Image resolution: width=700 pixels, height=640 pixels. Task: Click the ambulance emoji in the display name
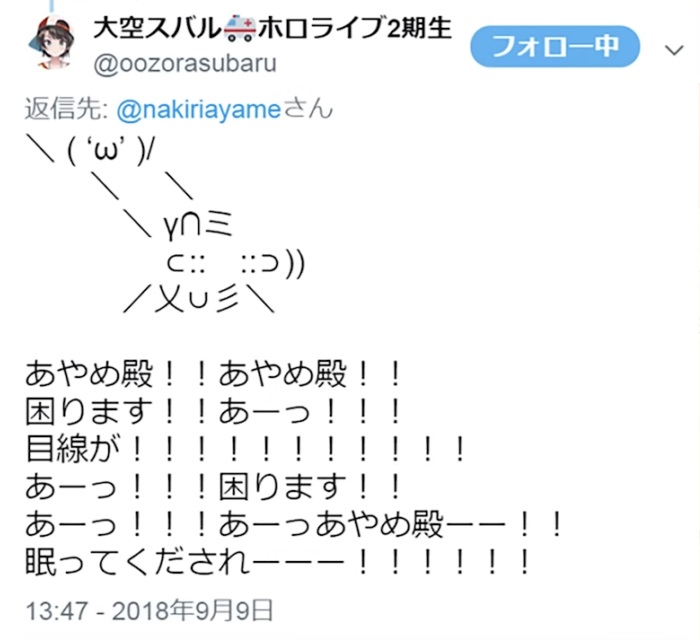[x=239, y=29]
